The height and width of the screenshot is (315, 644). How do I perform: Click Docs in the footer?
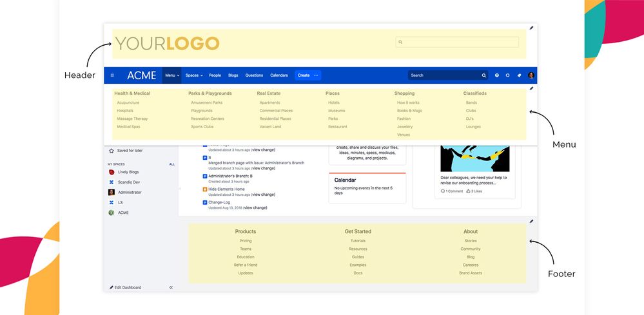click(x=358, y=272)
